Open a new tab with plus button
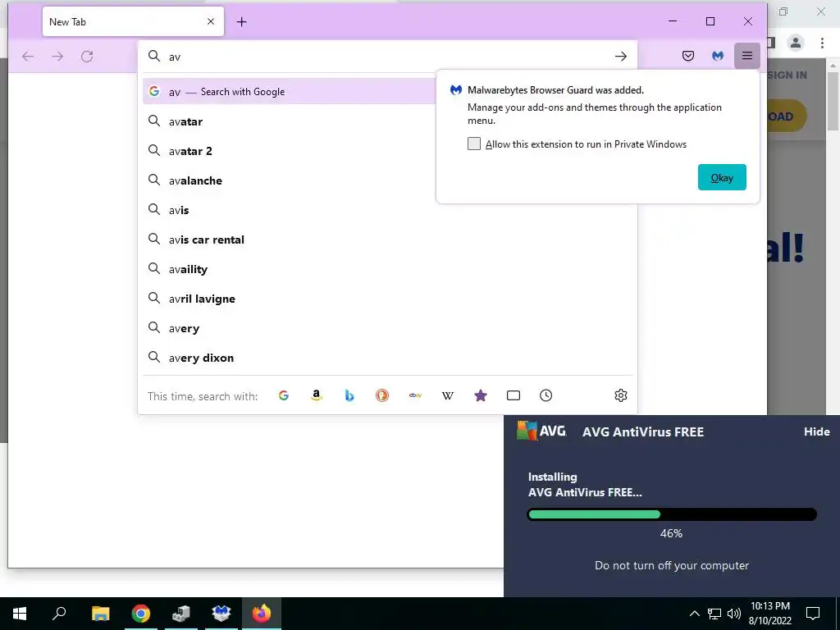Screen dimensions: 840x630 (x=242, y=22)
